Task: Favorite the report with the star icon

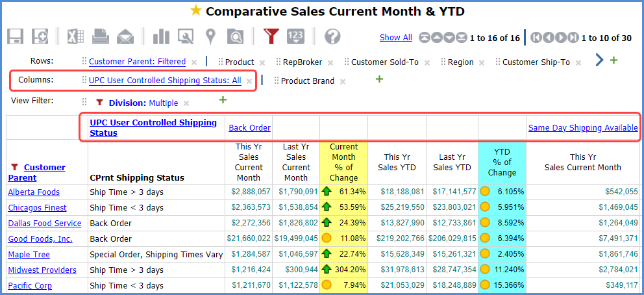Action: (195, 11)
